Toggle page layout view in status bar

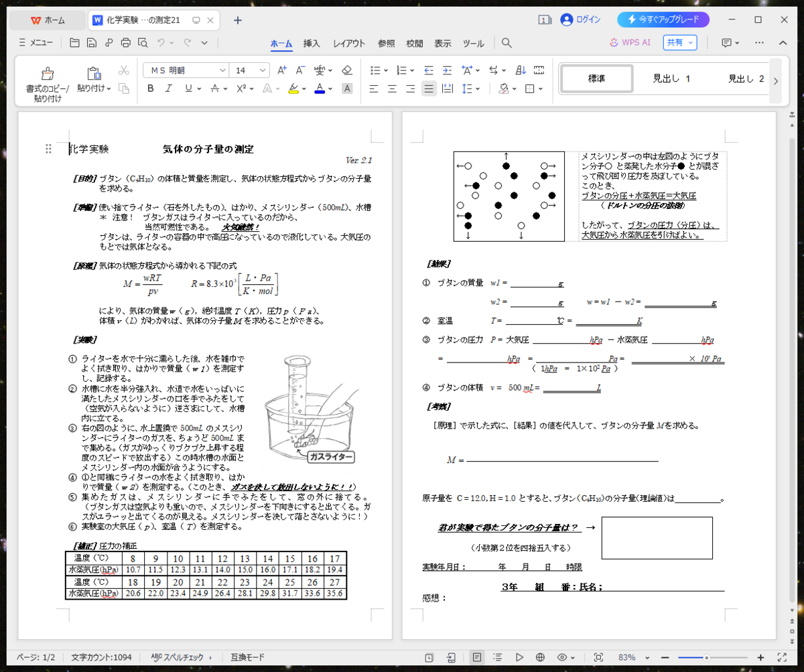[x=476, y=657]
